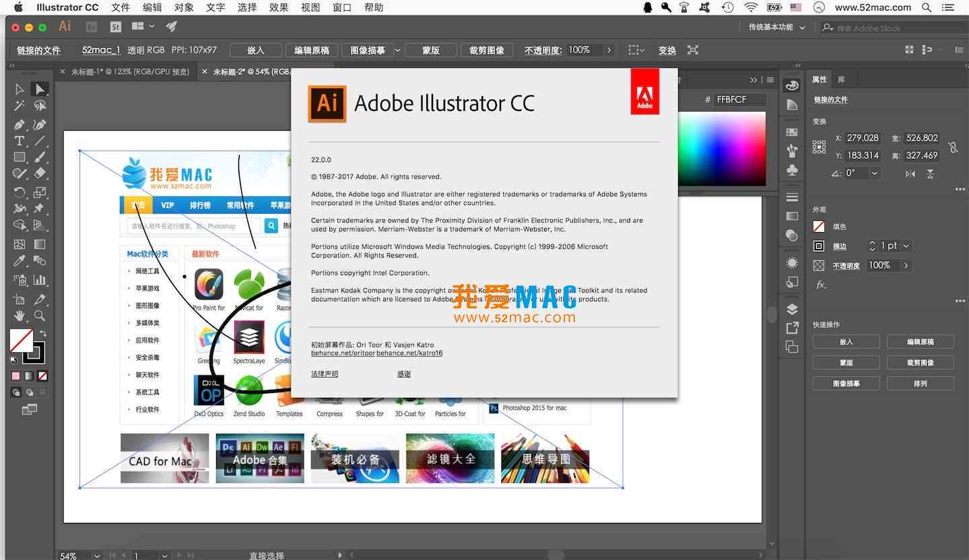The image size is (969, 560).
Task: Choose the transform reference point grid
Action: 819,147
